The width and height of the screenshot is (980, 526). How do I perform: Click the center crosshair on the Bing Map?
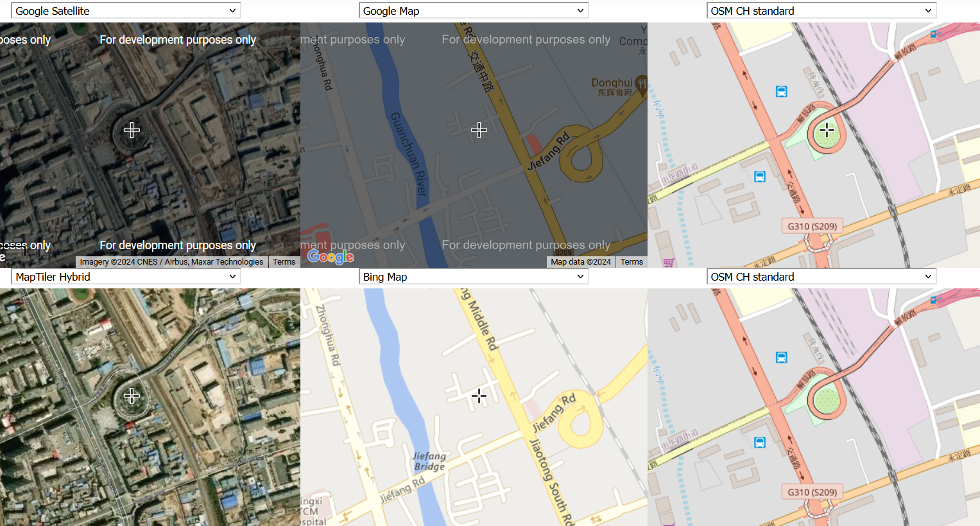[479, 396]
